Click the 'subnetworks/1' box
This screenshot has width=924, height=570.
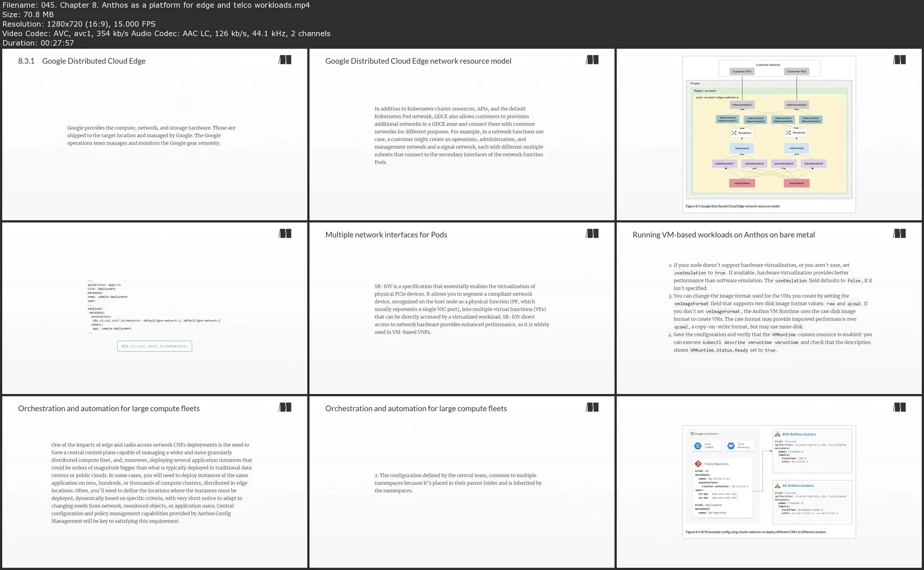tap(725, 163)
